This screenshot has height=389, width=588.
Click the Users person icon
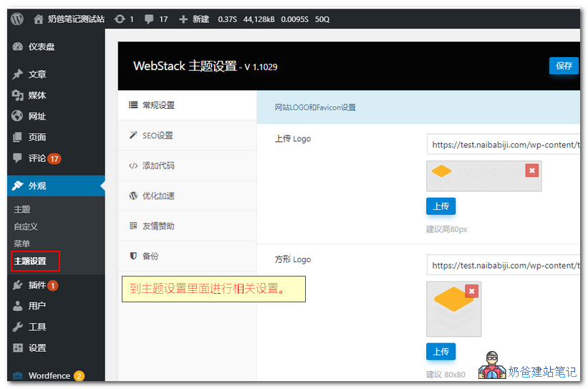18,306
